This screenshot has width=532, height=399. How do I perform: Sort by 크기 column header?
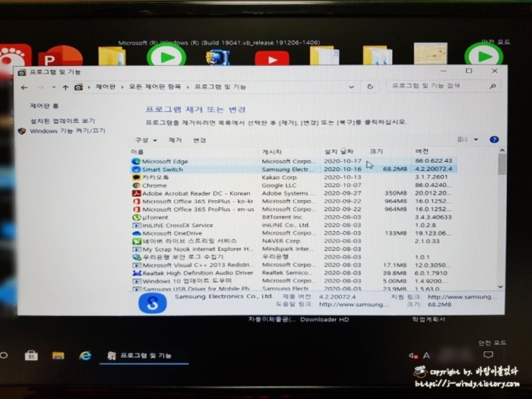tap(376, 151)
